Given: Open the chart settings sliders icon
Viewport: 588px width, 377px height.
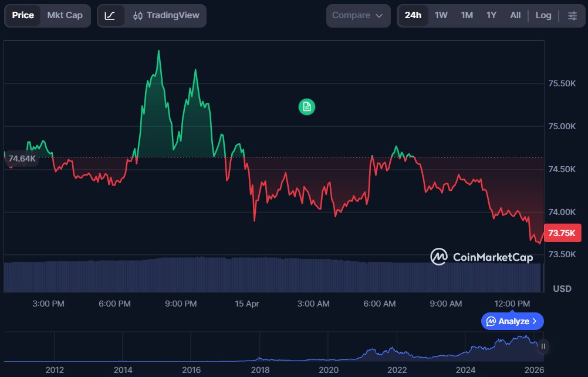Looking at the screenshot, I should (x=572, y=16).
